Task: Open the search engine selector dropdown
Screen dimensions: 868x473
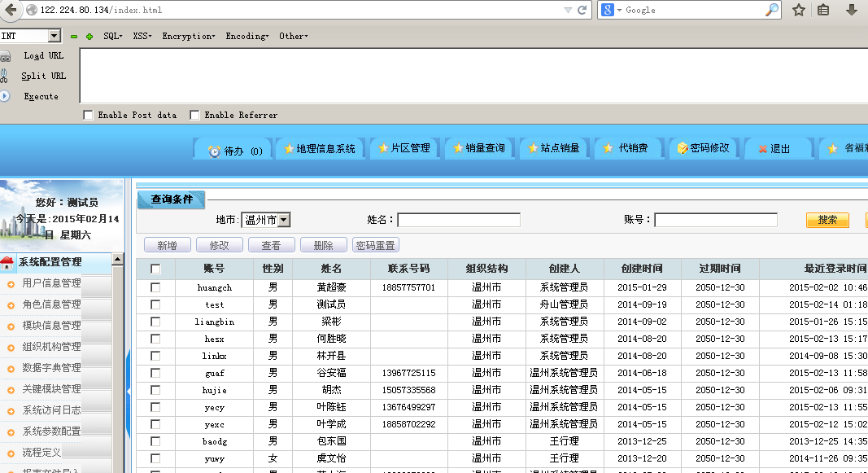Action: click(611, 10)
